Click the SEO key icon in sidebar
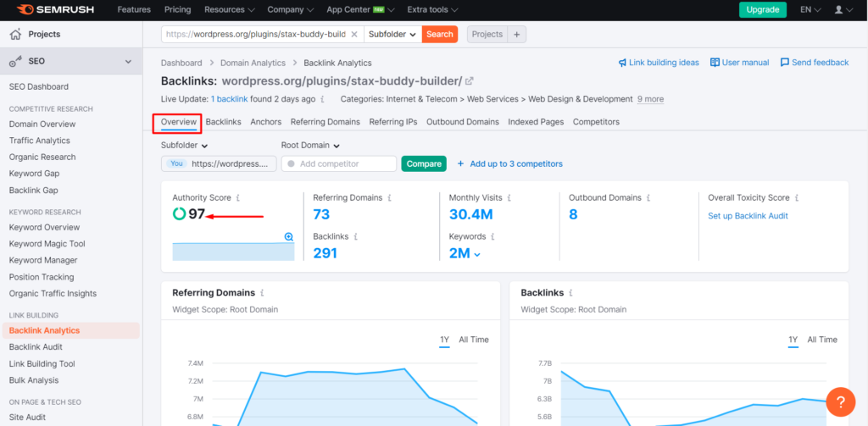Image resolution: width=868 pixels, height=426 pixels. click(x=15, y=62)
